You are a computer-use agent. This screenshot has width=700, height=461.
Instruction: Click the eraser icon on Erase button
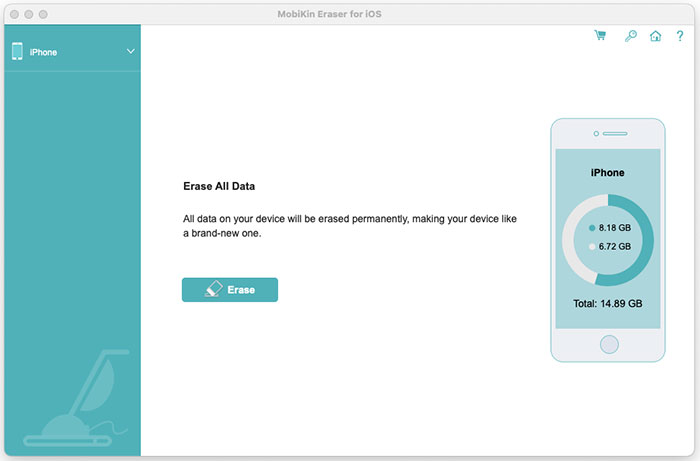click(x=212, y=290)
